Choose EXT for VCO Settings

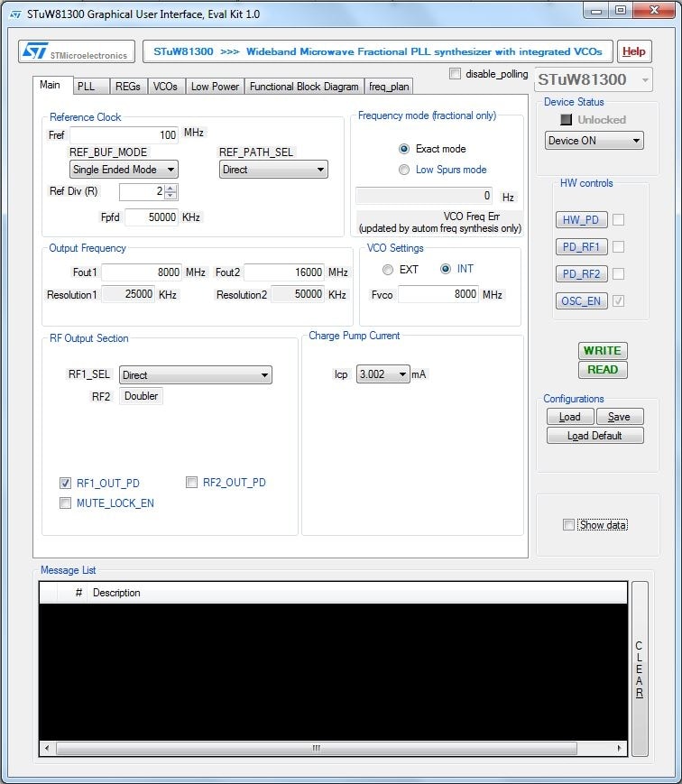click(388, 270)
